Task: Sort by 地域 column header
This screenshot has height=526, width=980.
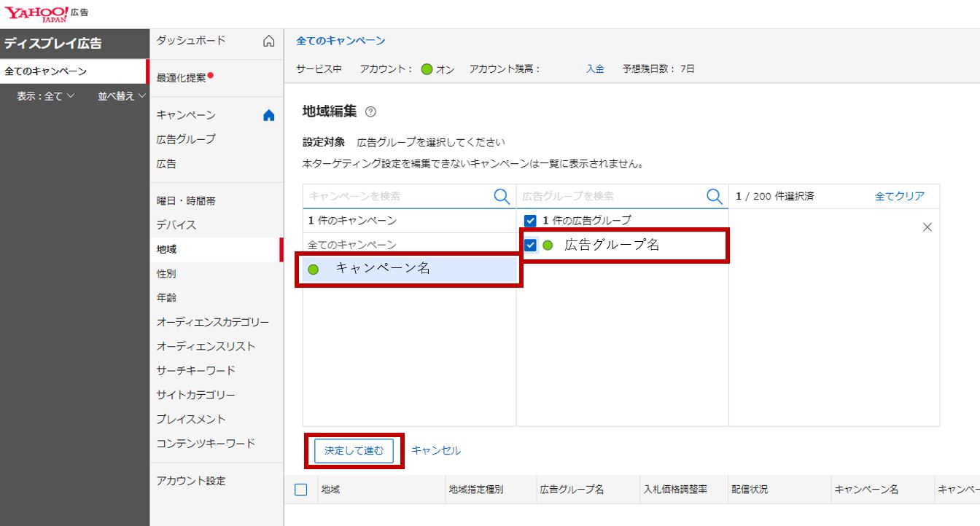Action: [330, 490]
